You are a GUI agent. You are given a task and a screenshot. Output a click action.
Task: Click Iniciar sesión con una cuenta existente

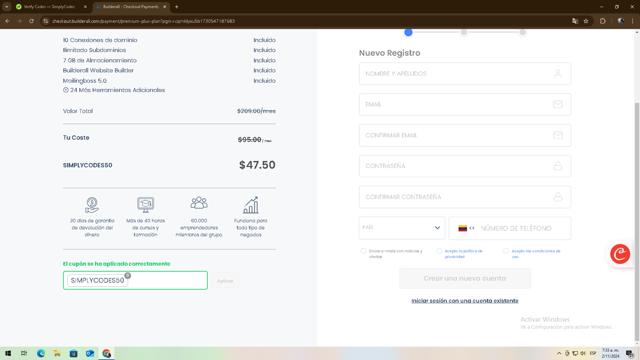pyautogui.click(x=465, y=301)
